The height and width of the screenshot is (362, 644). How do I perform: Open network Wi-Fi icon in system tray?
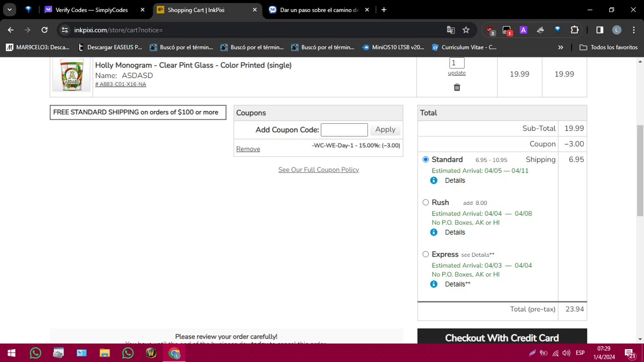click(556, 353)
